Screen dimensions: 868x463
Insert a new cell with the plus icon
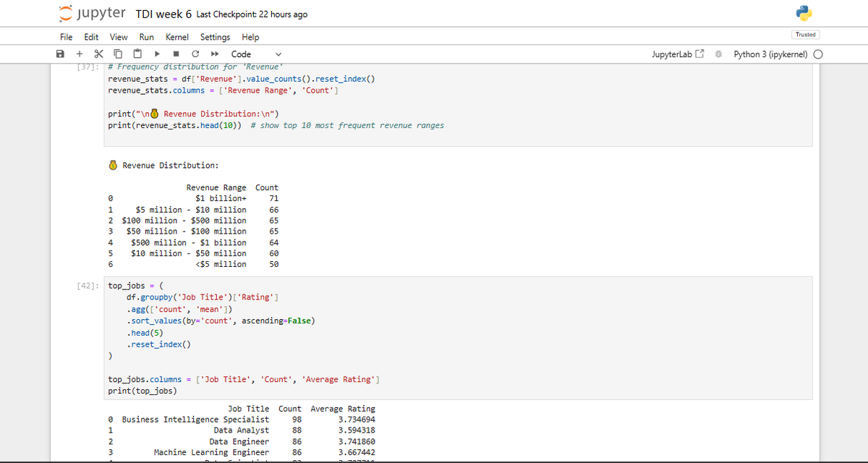click(x=79, y=54)
